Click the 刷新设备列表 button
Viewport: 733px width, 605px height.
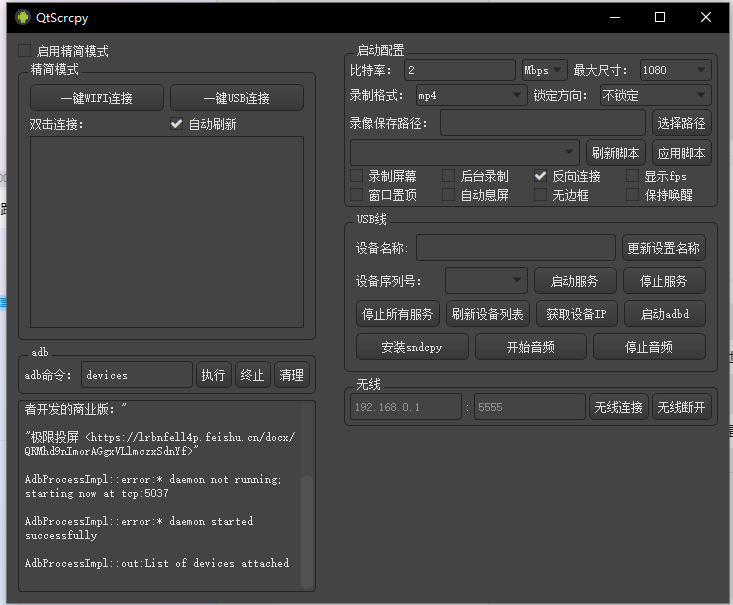tap(487, 314)
